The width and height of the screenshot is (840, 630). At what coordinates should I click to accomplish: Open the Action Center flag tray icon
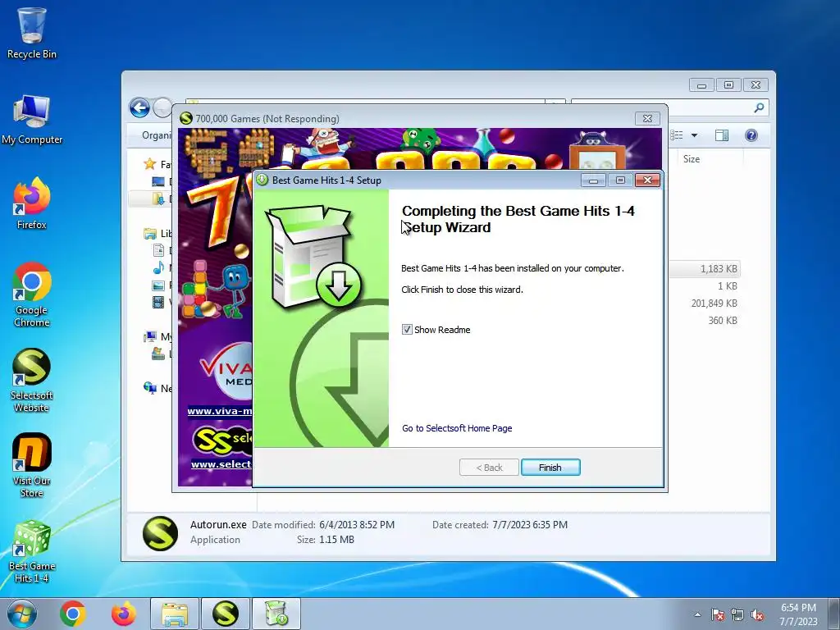point(717,614)
